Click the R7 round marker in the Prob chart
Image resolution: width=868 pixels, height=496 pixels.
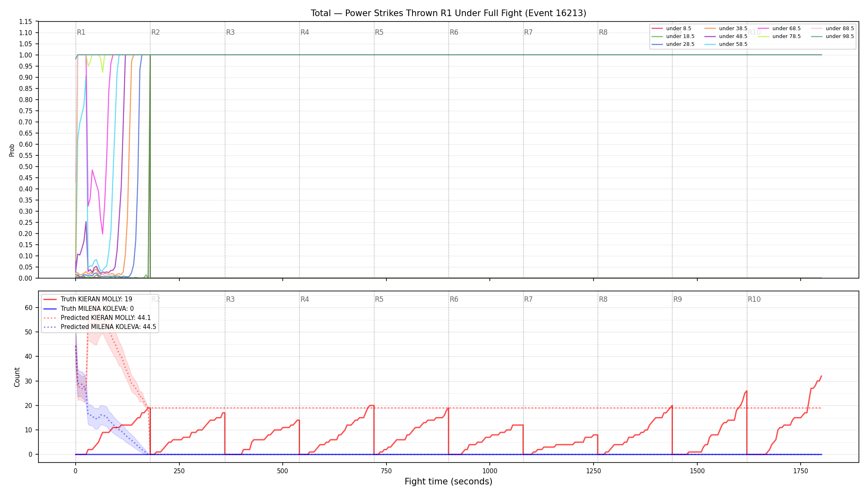pos(528,32)
